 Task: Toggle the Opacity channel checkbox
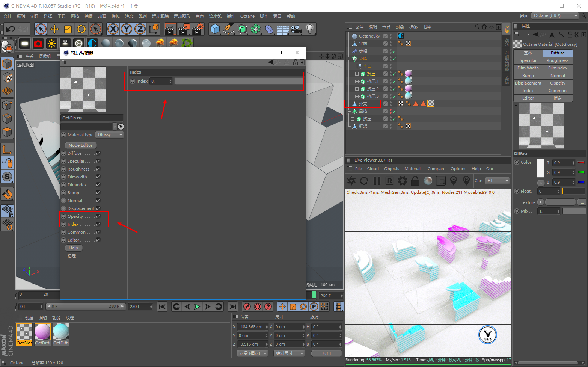coord(98,216)
